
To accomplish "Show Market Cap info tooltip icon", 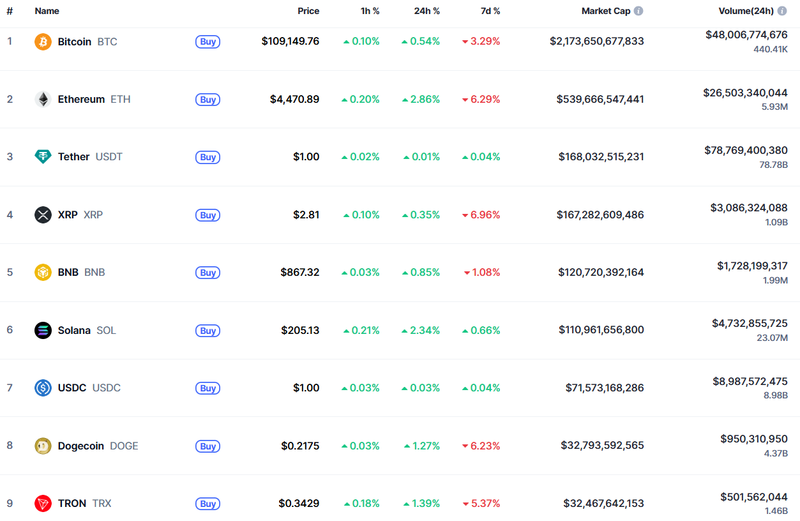I will click(x=638, y=11).
